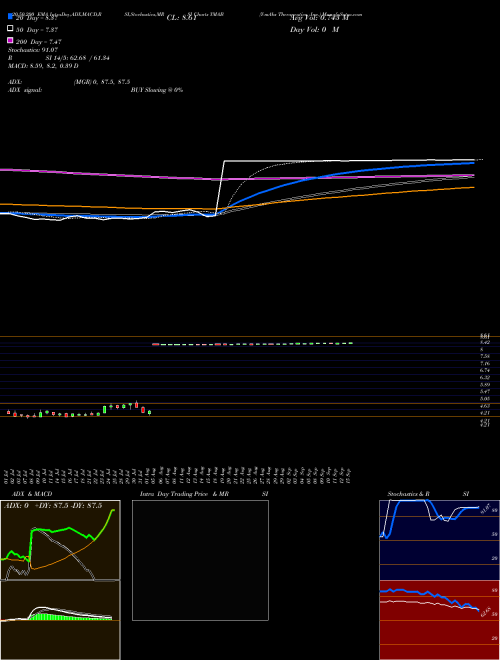
Task: Click the 'ADX: 0 +DY: 87.5 -DY: 87.5' readout
Action: click(x=53, y=506)
